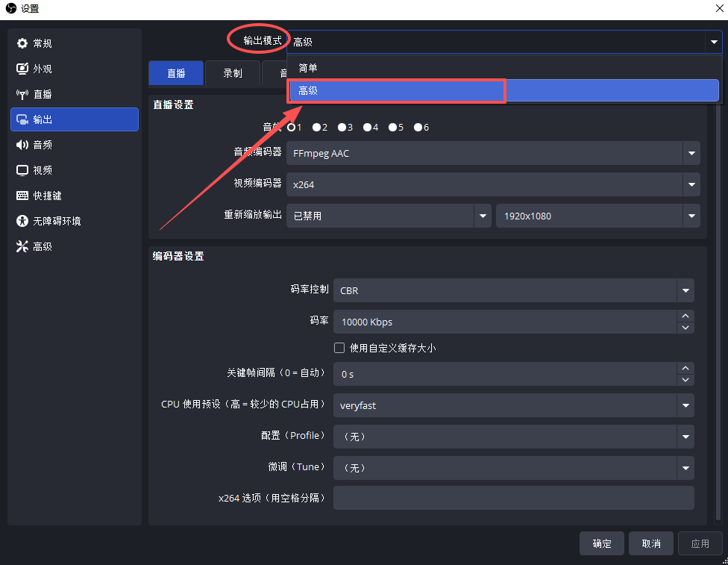This screenshot has height=565, width=728.
Task: Enable 使用自定义缓存大小 checkbox
Action: 339,348
